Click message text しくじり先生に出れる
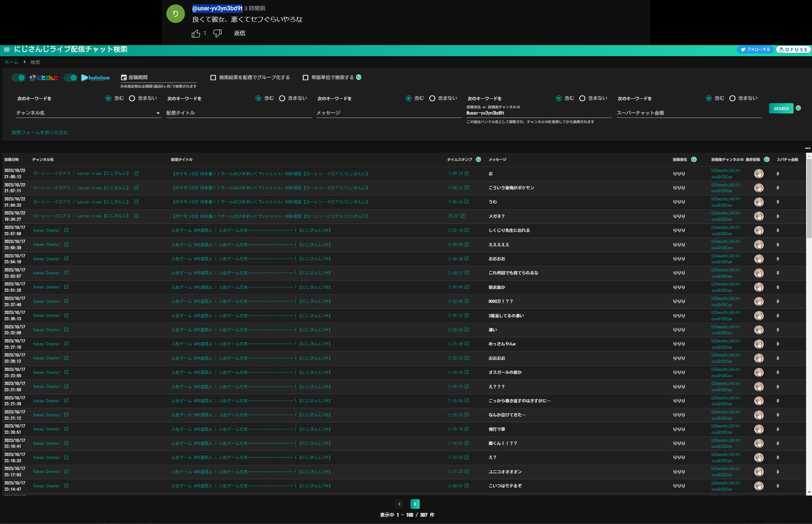This screenshot has height=524, width=812. pos(509,230)
